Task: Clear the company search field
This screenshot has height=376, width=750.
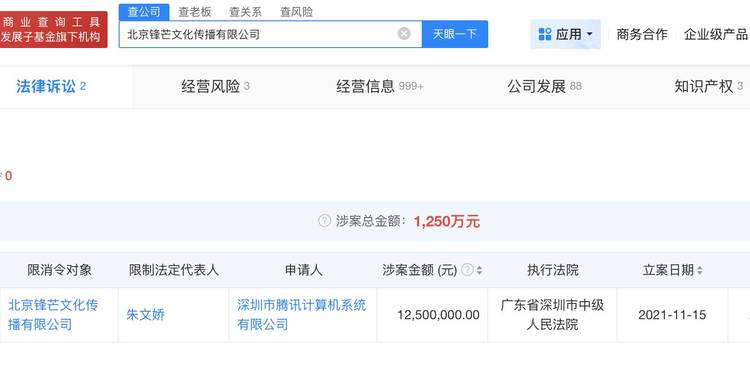Action: [404, 33]
